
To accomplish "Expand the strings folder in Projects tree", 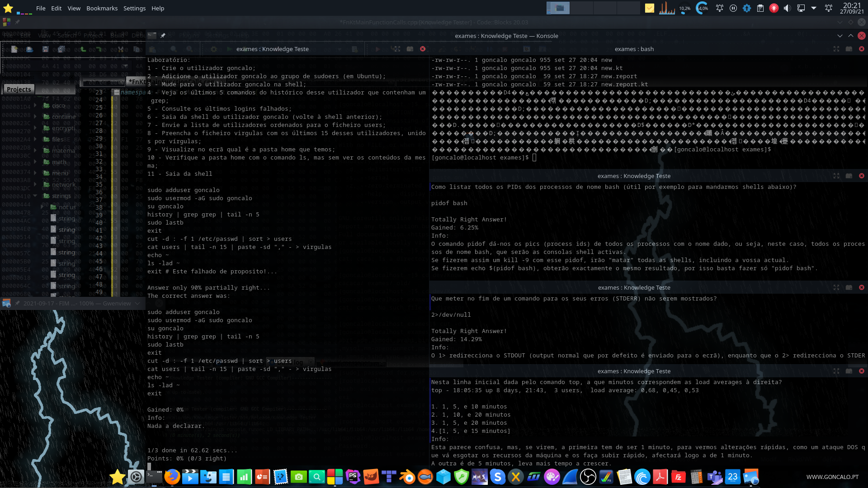I will [x=35, y=196].
